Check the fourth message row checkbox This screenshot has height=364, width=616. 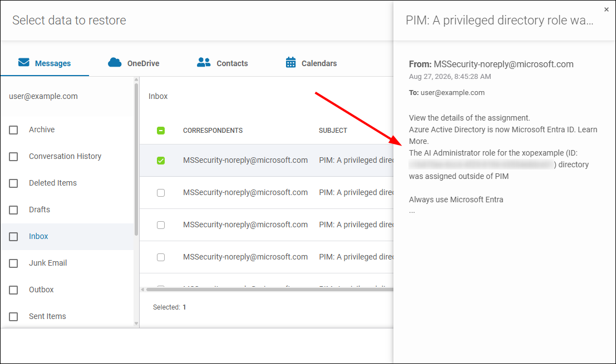coord(161,257)
